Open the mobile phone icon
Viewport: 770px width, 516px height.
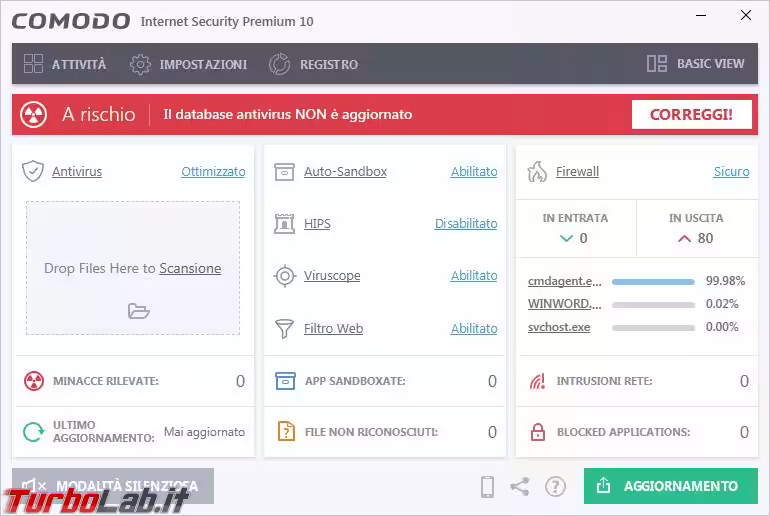pyautogui.click(x=488, y=487)
